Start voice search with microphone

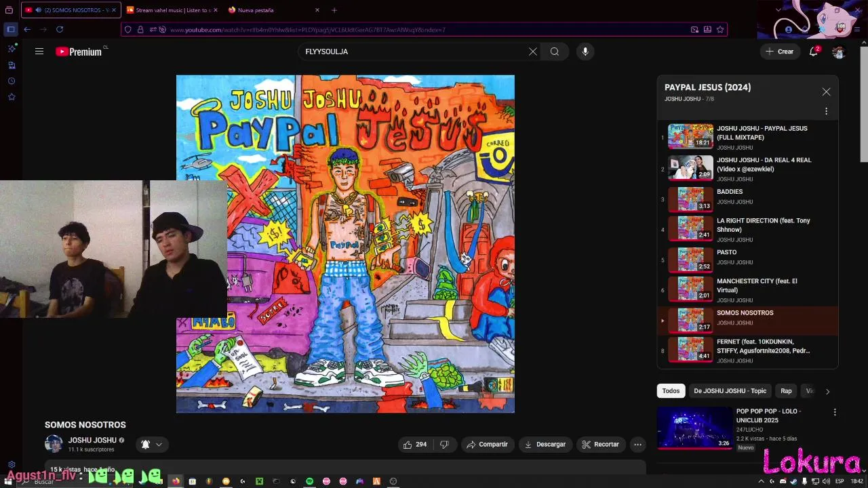(585, 52)
